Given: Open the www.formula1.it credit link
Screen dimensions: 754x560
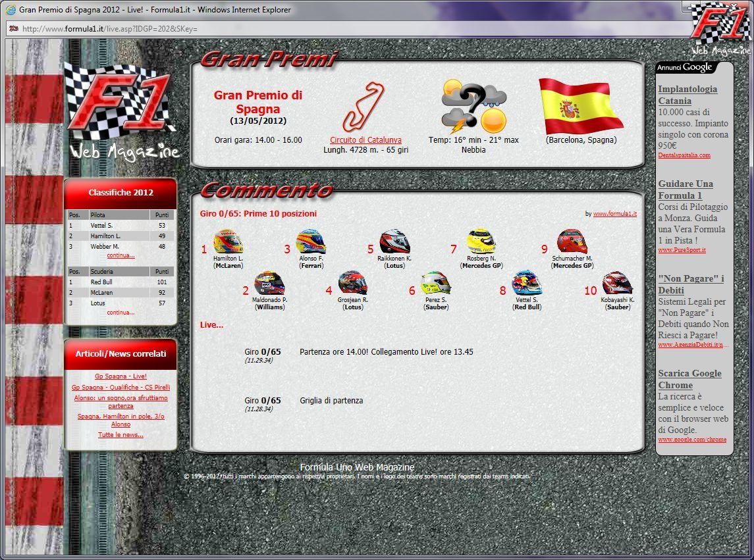Looking at the screenshot, I should 614,214.
